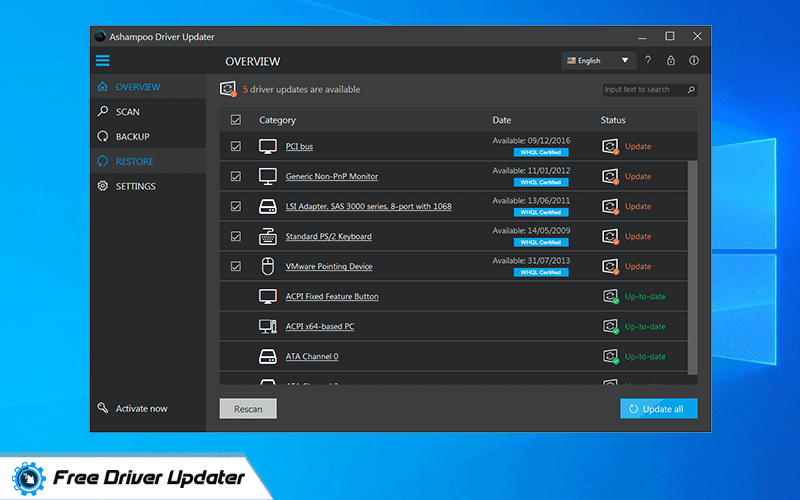This screenshot has height=500, width=800.
Task: Click the Category column header
Action: 277,120
